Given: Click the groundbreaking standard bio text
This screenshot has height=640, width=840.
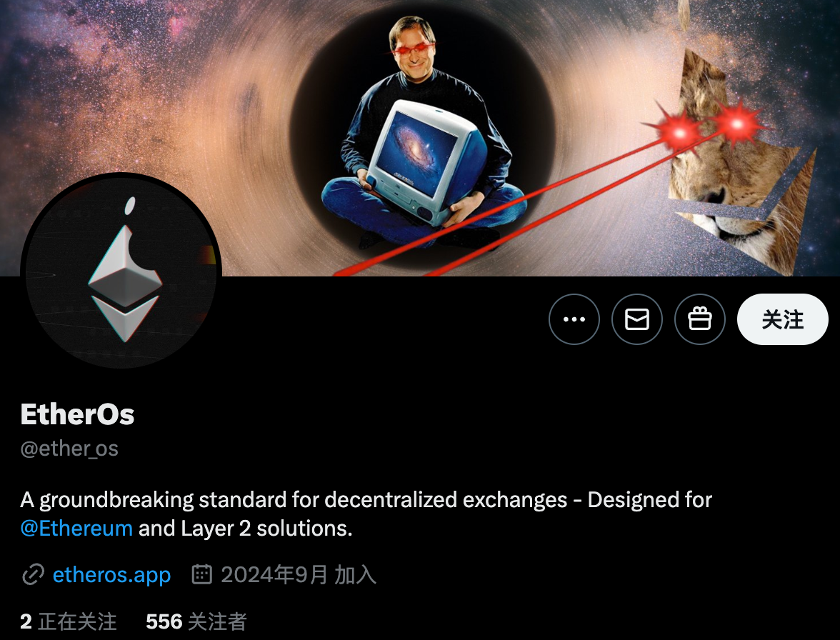Looking at the screenshot, I should (366, 500).
